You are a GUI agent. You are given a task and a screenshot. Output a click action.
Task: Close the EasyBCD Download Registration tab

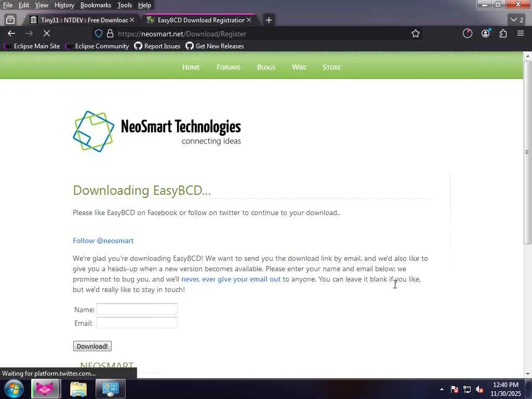point(249,20)
